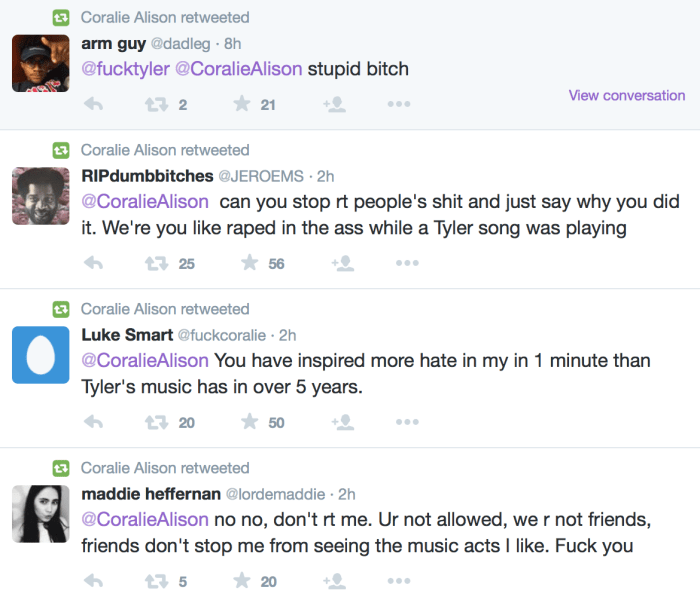Favorite maddie heffernan's tweet with star
The height and width of the screenshot is (606, 700).
[x=241, y=581]
